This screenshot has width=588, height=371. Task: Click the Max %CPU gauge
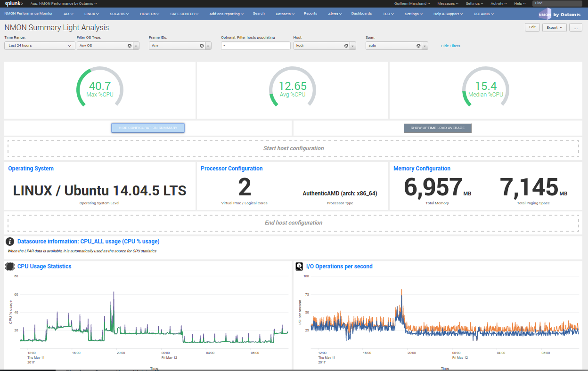[99, 89]
